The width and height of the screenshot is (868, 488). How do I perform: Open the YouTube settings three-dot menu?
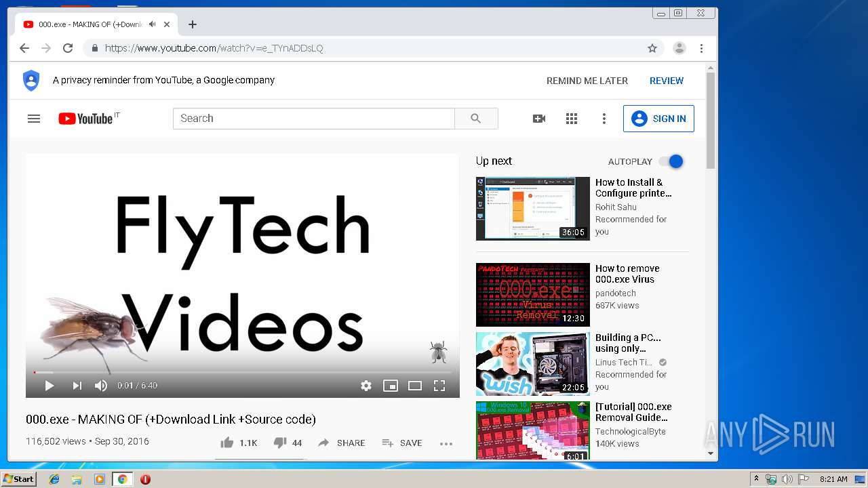[x=604, y=119]
